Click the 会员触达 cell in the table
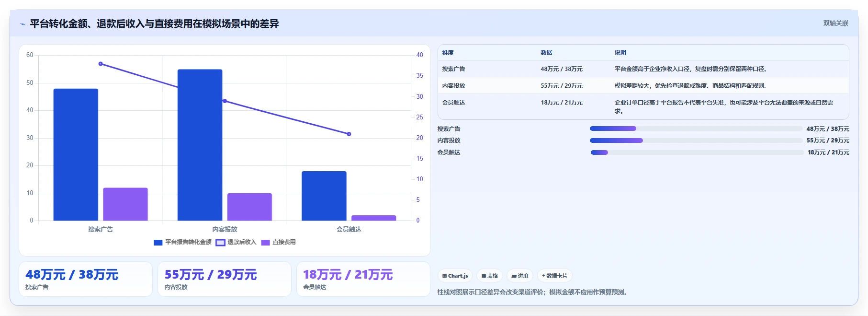This screenshot has width=868, height=316. [x=453, y=103]
